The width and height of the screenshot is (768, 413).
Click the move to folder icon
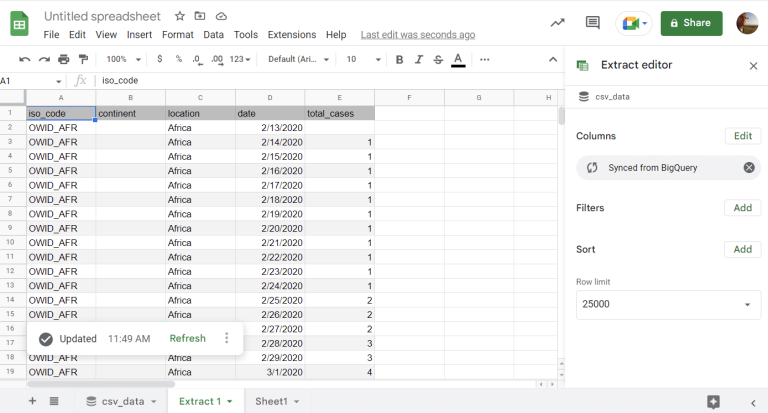click(x=200, y=16)
